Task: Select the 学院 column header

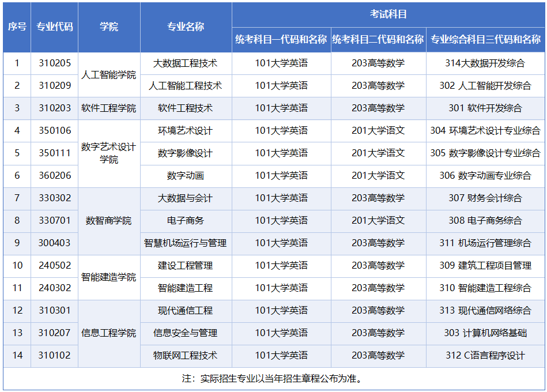Action: (109, 27)
